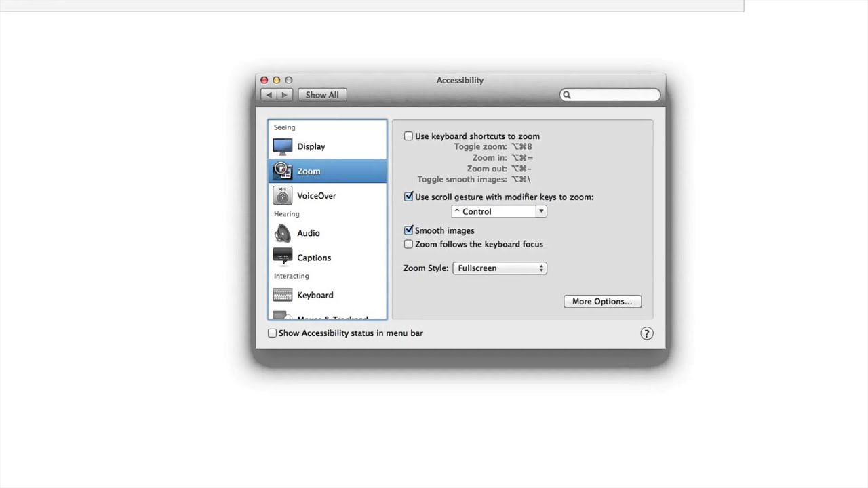Open the Captions icon in sidebar

coord(282,258)
